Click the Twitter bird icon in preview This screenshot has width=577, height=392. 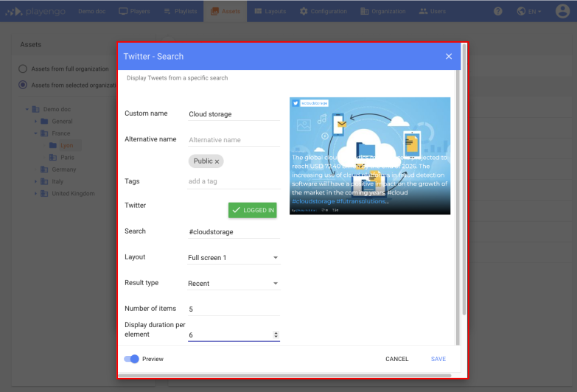296,103
